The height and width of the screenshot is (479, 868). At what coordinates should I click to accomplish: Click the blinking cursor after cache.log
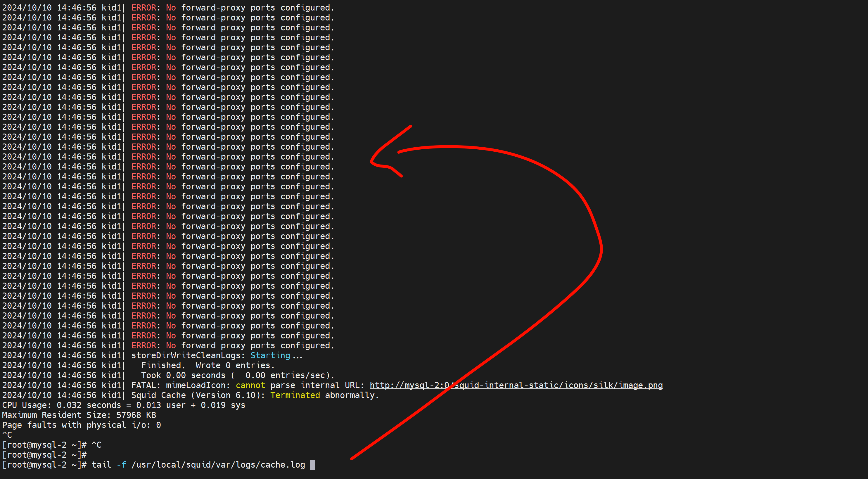click(312, 465)
